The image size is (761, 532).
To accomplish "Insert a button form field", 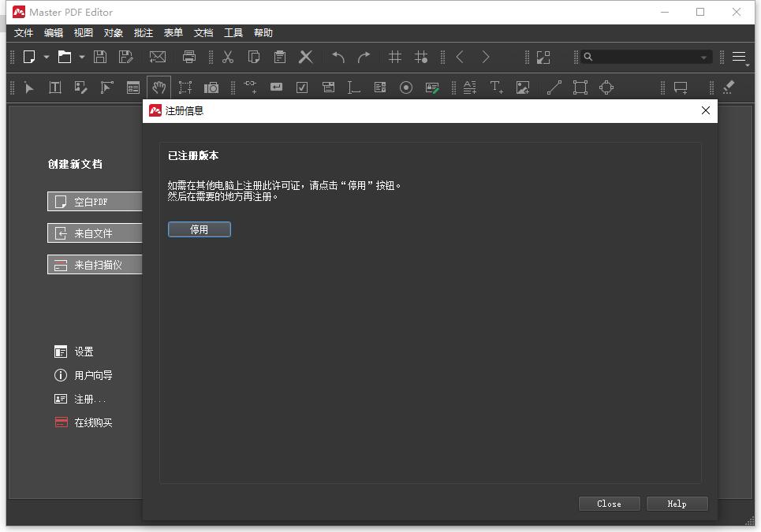I will [x=276, y=87].
